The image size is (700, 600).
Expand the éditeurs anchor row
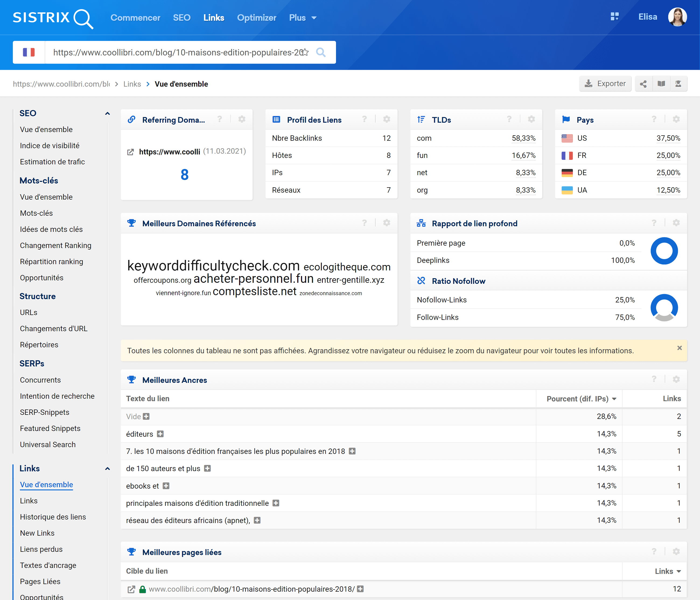pos(160,434)
